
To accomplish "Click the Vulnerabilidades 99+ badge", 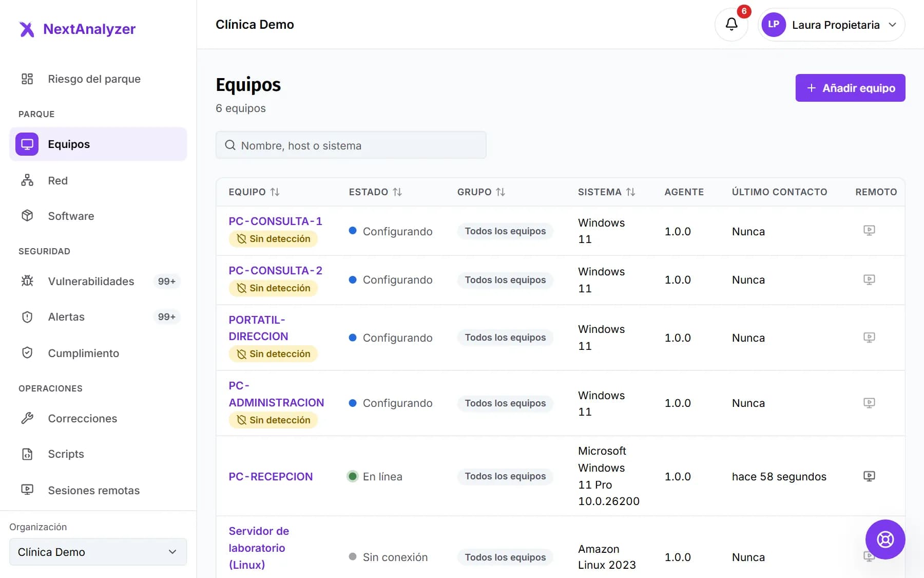I will pyautogui.click(x=167, y=282).
